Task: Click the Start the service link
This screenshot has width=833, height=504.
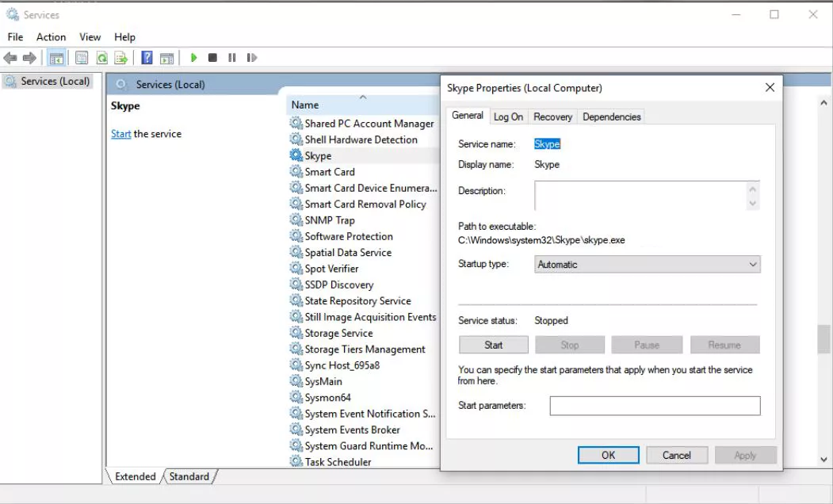Action: (120, 134)
